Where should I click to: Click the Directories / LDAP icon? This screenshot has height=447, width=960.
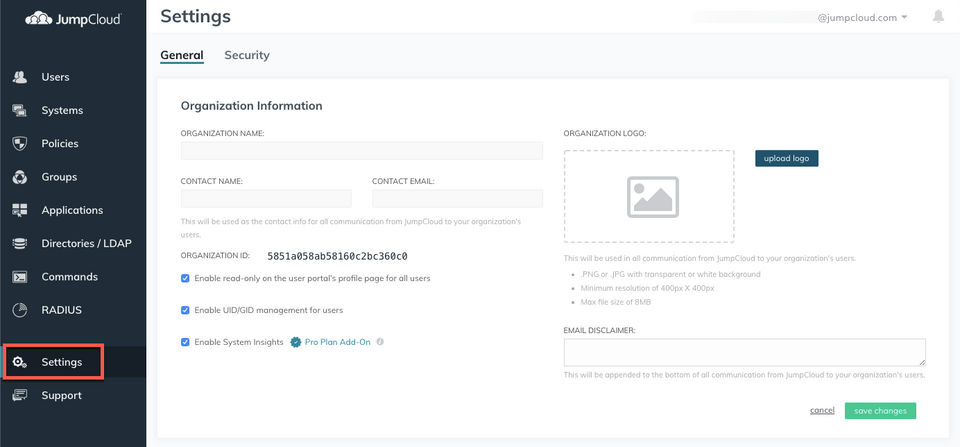click(19, 243)
